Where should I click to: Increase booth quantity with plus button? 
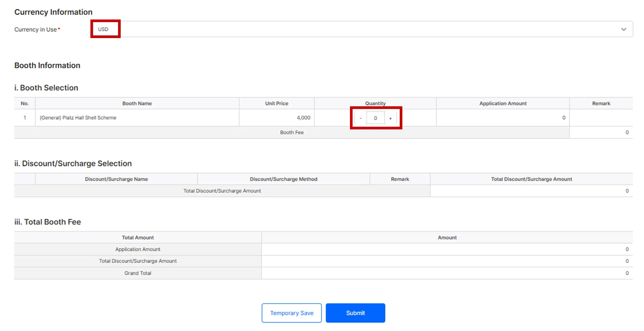tap(390, 118)
